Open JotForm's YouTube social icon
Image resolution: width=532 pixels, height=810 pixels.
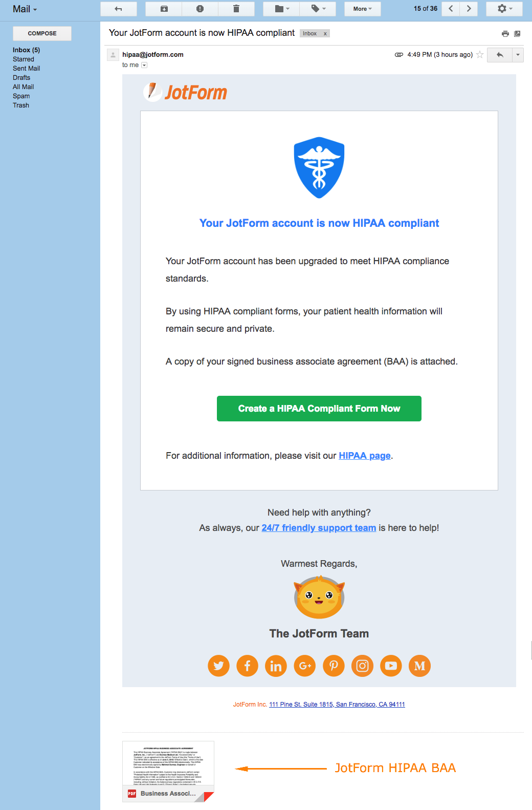click(x=391, y=666)
